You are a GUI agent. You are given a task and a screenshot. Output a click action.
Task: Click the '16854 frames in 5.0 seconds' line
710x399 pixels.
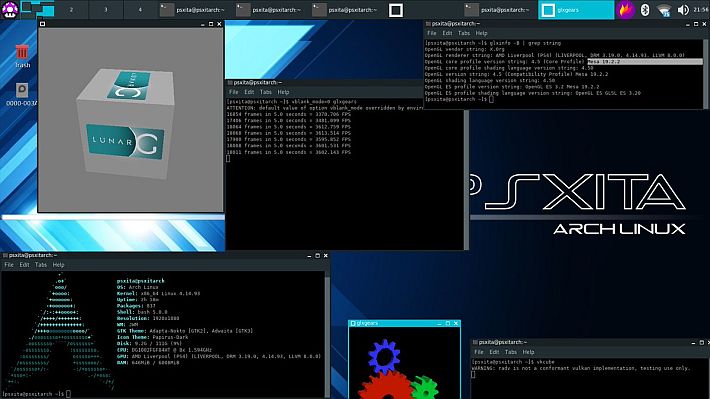click(288, 114)
